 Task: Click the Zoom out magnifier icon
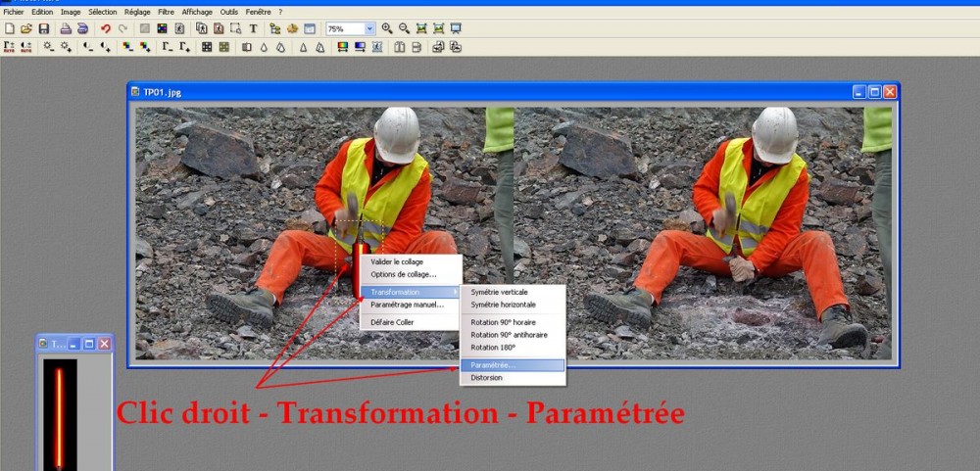click(404, 29)
